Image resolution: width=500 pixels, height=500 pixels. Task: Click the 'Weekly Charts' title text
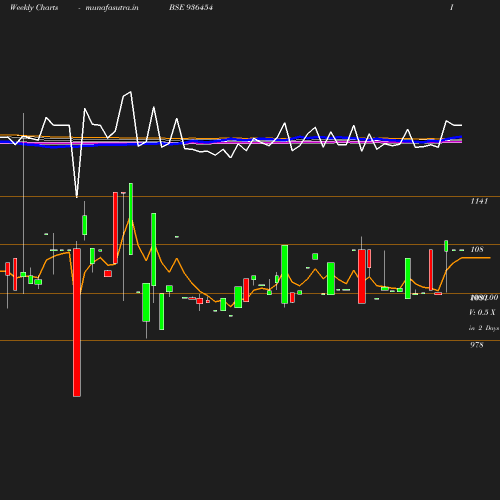coord(34,7)
